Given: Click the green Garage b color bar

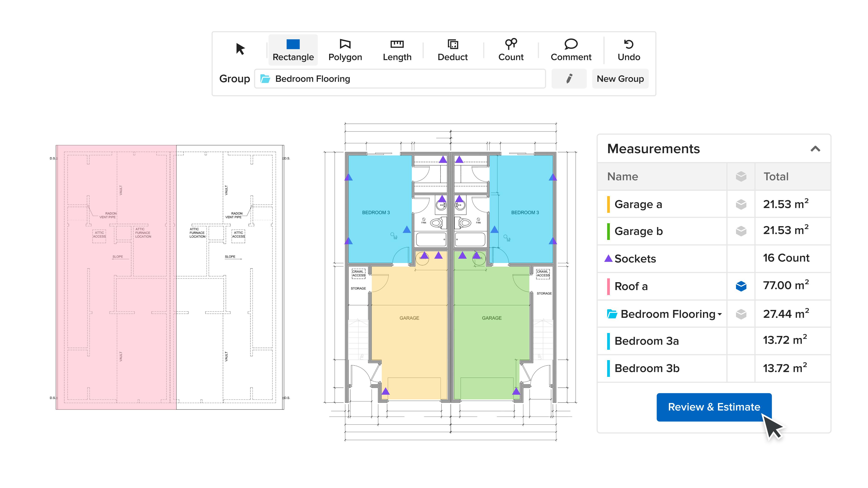Looking at the screenshot, I should (x=608, y=231).
